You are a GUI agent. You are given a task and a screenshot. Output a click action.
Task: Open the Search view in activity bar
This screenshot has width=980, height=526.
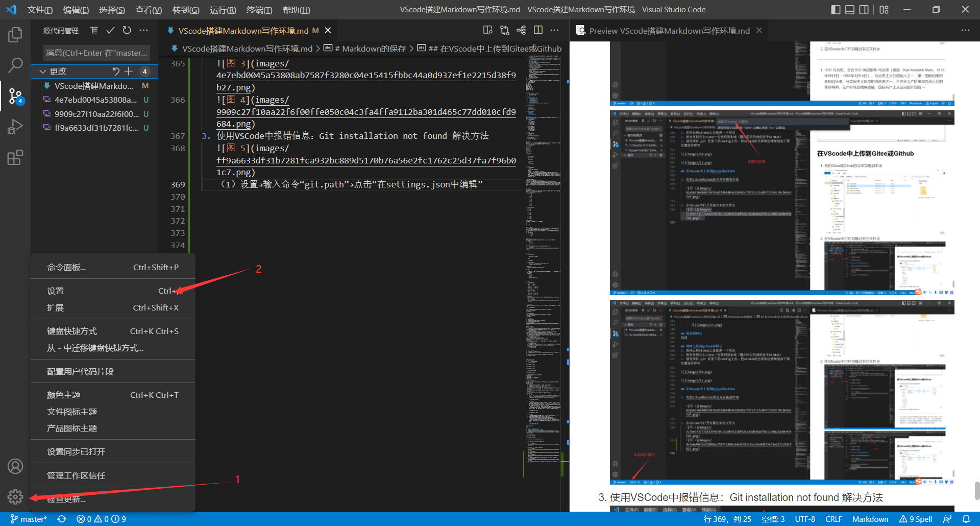15,65
